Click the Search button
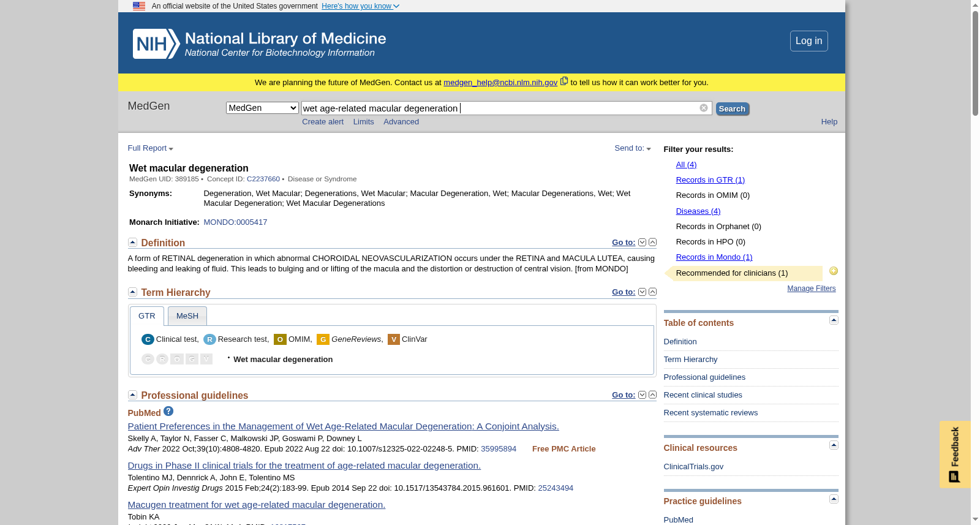The height and width of the screenshot is (525, 980). point(732,109)
